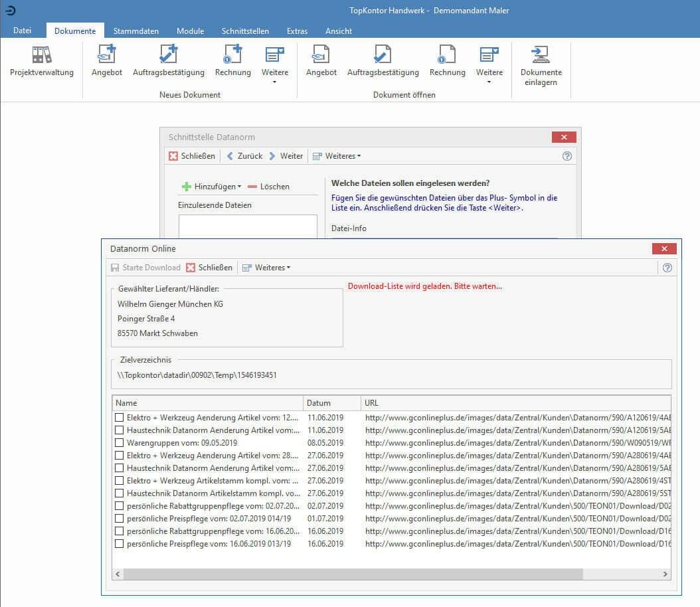Viewport: 700px width, 607px height.
Task: Open the Schnittstellen tab
Action: click(x=245, y=31)
